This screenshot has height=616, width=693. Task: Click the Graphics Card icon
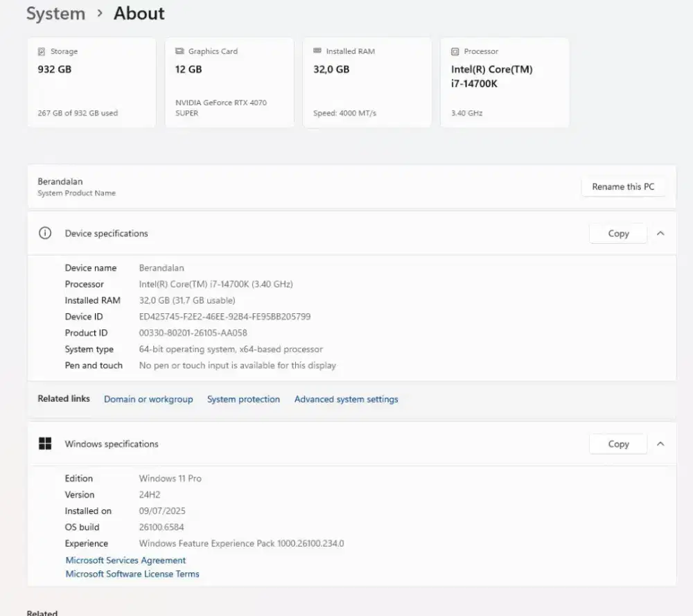point(179,52)
